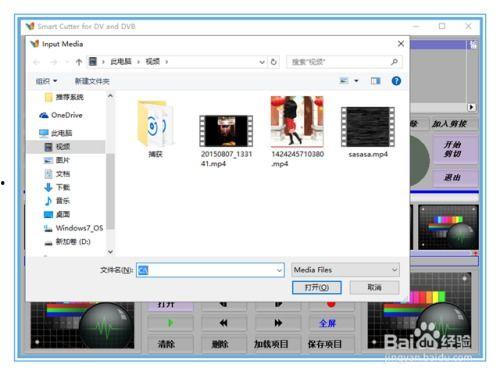
Task: Select 文档 folder in navigation pane
Action: point(57,174)
